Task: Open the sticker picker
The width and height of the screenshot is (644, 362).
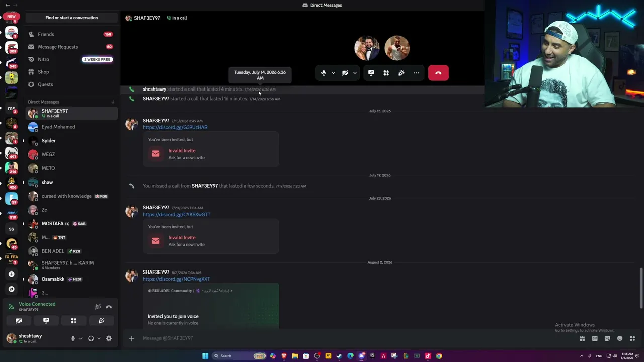Action: click(x=607, y=339)
